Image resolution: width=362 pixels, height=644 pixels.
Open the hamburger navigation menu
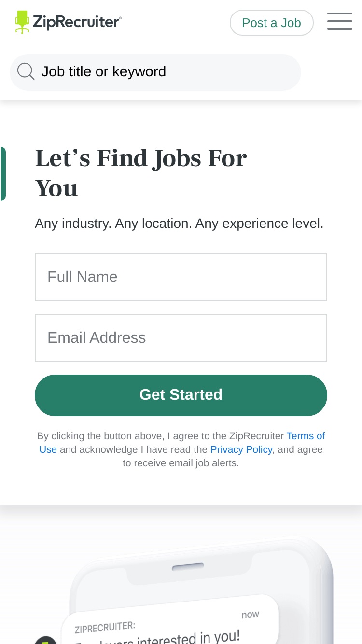click(340, 22)
